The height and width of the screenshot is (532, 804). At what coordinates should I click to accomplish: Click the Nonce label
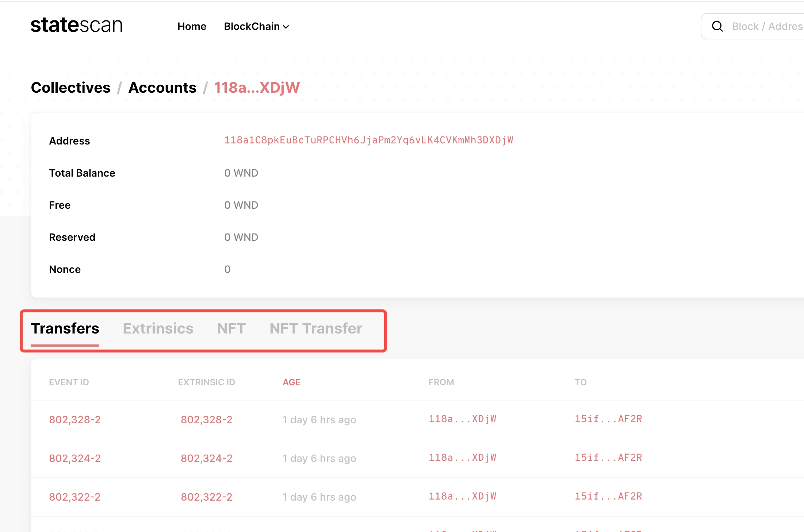coord(65,269)
